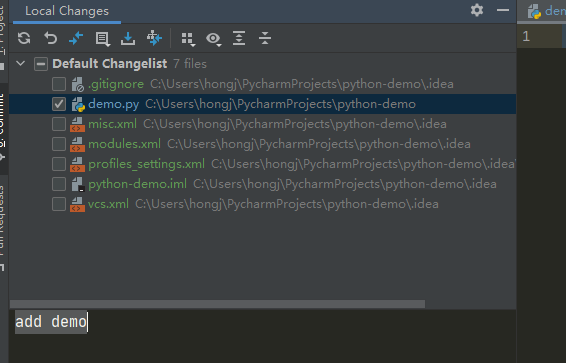Open the View Options eye icon
566x363 pixels.
213,39
